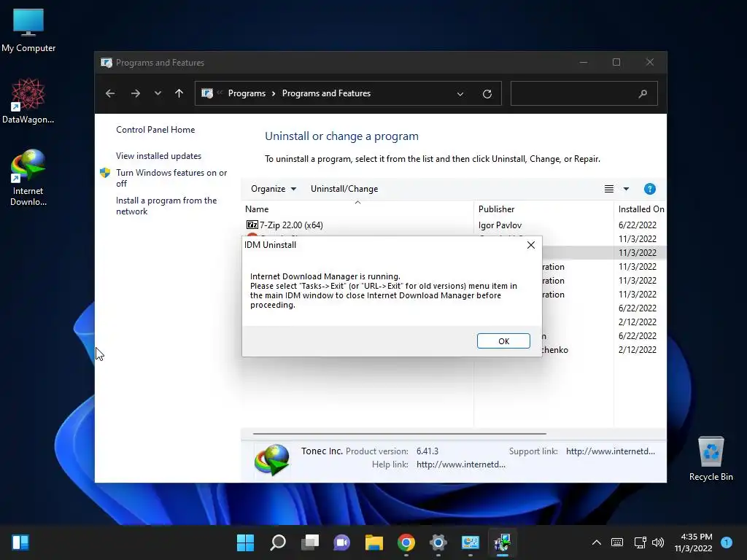
Task: Open the notification badge icon
Action: (727, 542)
